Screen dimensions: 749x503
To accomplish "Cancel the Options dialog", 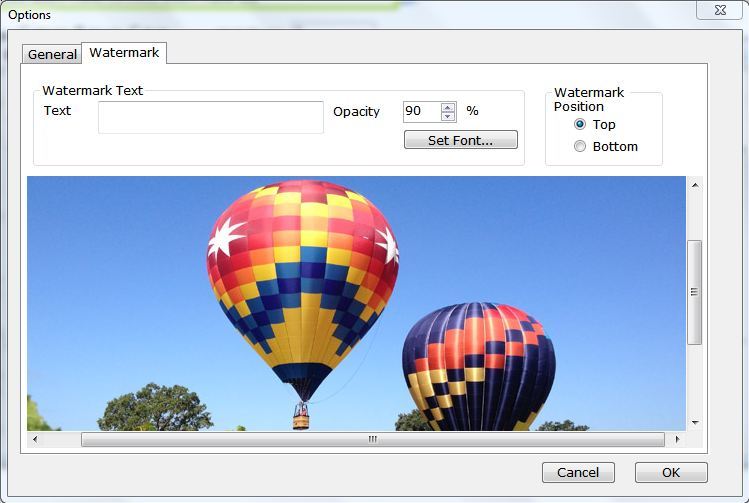I will (x=578, y=472).
